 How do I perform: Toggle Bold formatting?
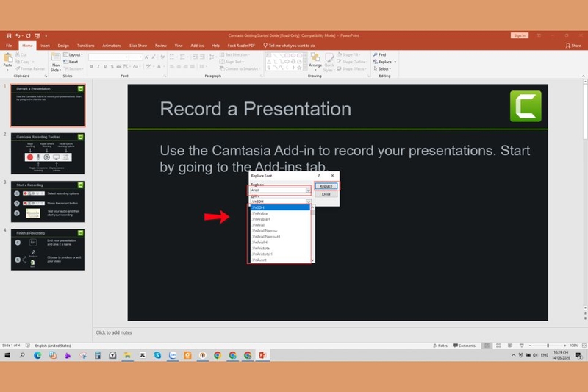click(x=91, y=67)
